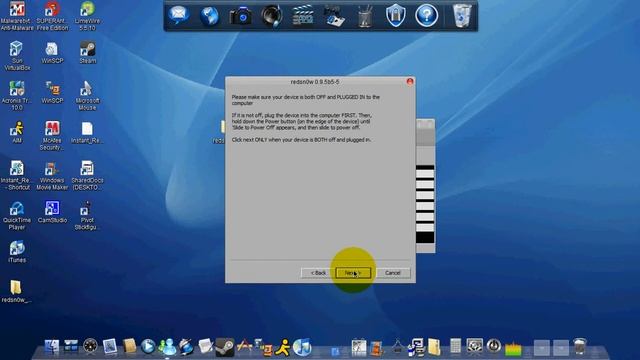
Task: Select Pivot Stickfigure desktop icon
Action: pyautogui.click(x=87, y=216)
